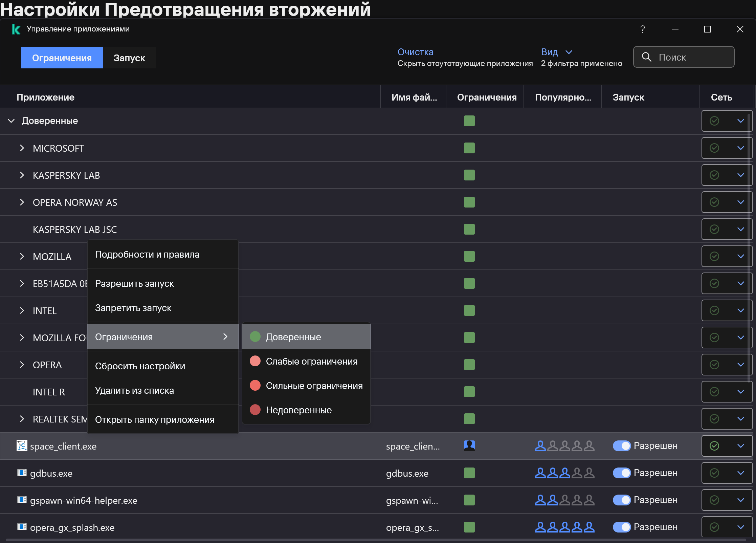
Task: Click the opera_gx_splash.exe file icon
Action: 22,527
